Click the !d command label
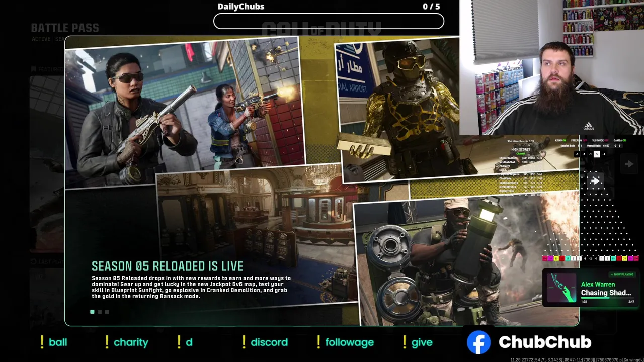 185,342
